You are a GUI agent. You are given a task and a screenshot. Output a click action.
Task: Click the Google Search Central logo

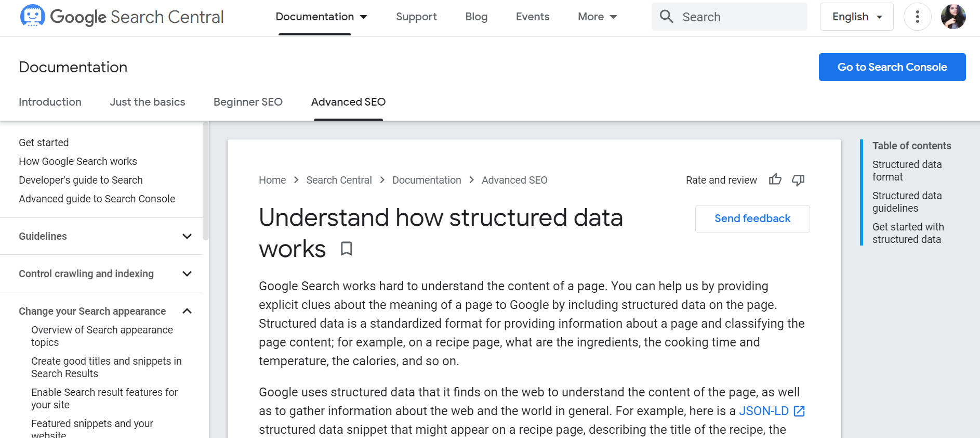click(x=122, y=17)
